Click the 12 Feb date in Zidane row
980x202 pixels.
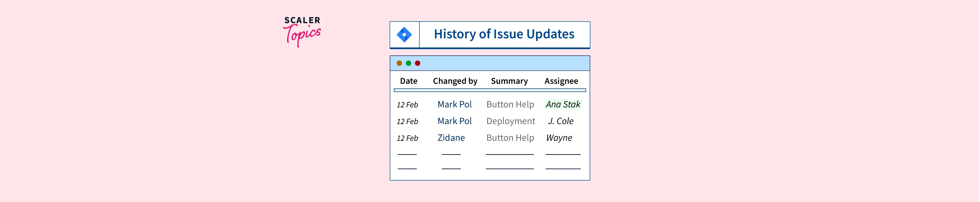[407, 138]
